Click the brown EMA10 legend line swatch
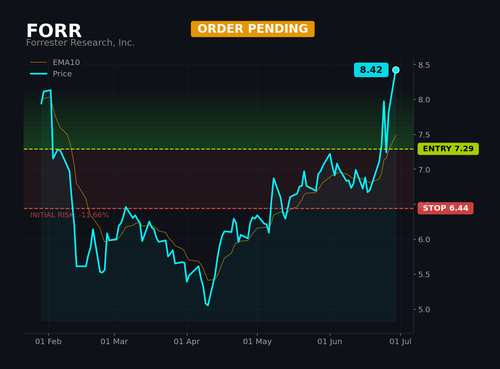The height and width of the screenshot is (369, 500). click(x=39, y=62)
